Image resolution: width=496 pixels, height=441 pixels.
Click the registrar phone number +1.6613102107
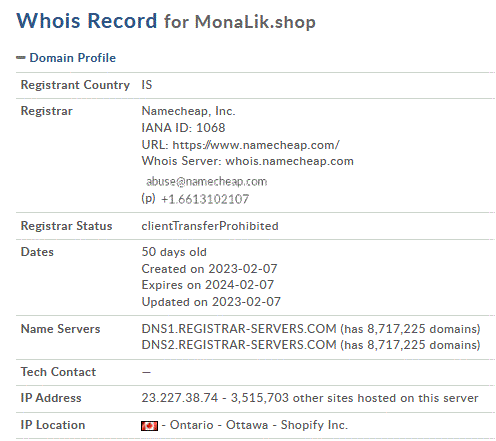tap(205, 199)
